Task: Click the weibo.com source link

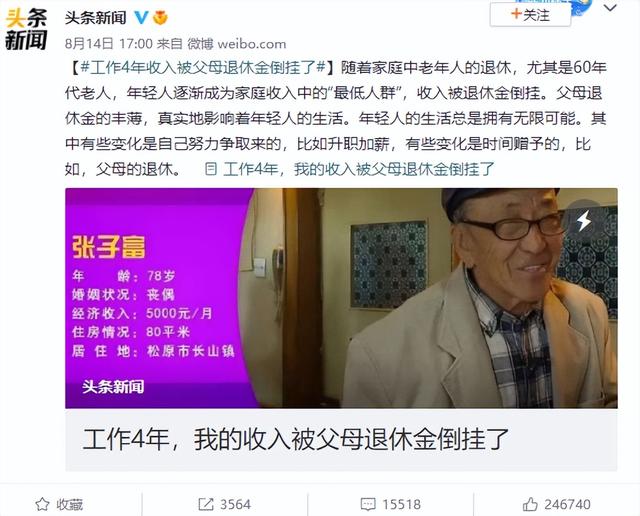Action: [x=252, y=44]
